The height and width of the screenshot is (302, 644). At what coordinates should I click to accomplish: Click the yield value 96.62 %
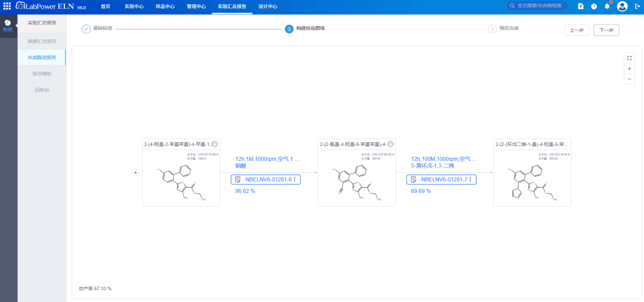245,191
